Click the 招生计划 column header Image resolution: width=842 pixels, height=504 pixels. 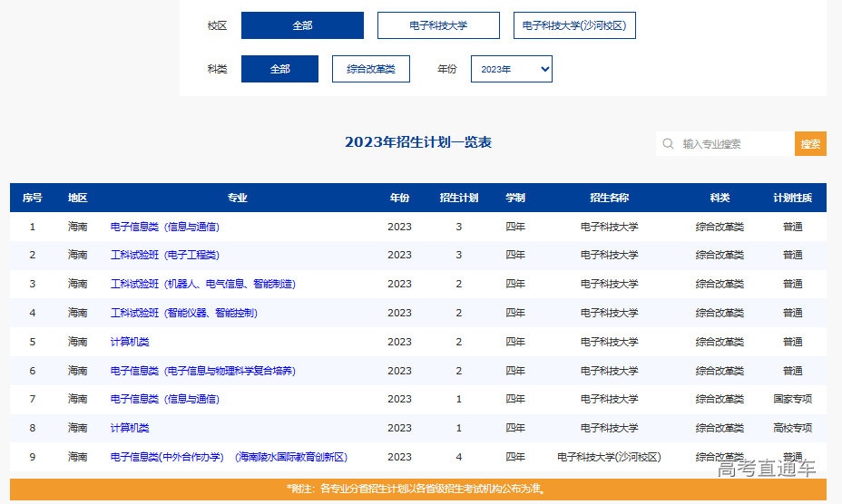pos(458,198)
